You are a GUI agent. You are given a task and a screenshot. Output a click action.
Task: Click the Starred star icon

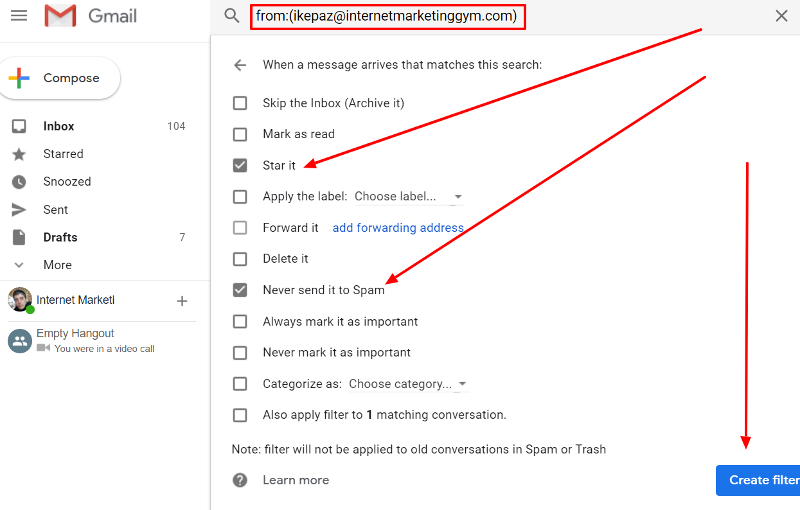pyautogui.click(x=19, y=154)
